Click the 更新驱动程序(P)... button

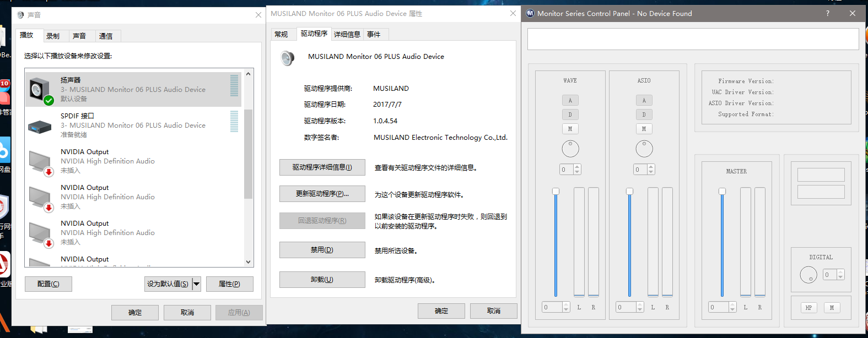(322, 194)
